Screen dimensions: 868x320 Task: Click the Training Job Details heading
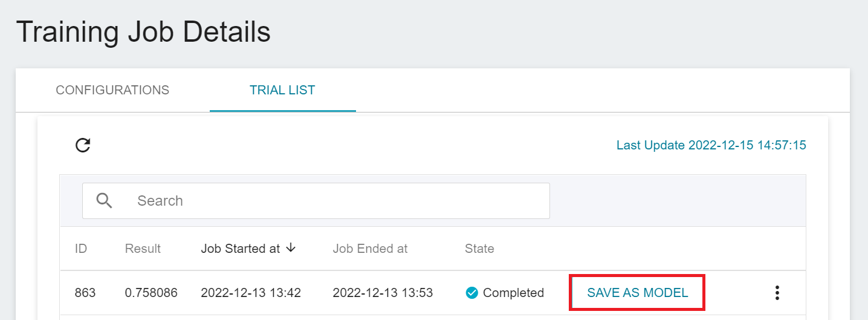tap(143, 32)
